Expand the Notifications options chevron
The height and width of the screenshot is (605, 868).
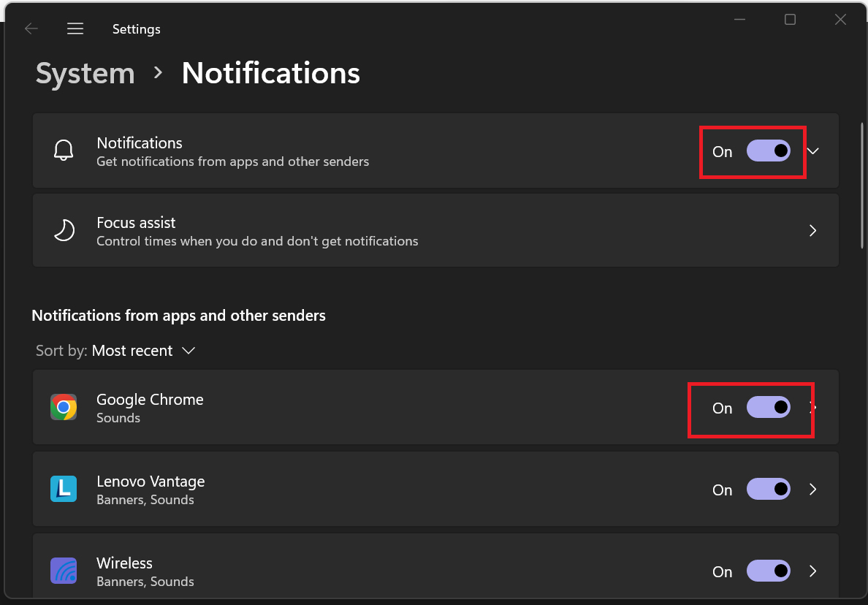813,151
